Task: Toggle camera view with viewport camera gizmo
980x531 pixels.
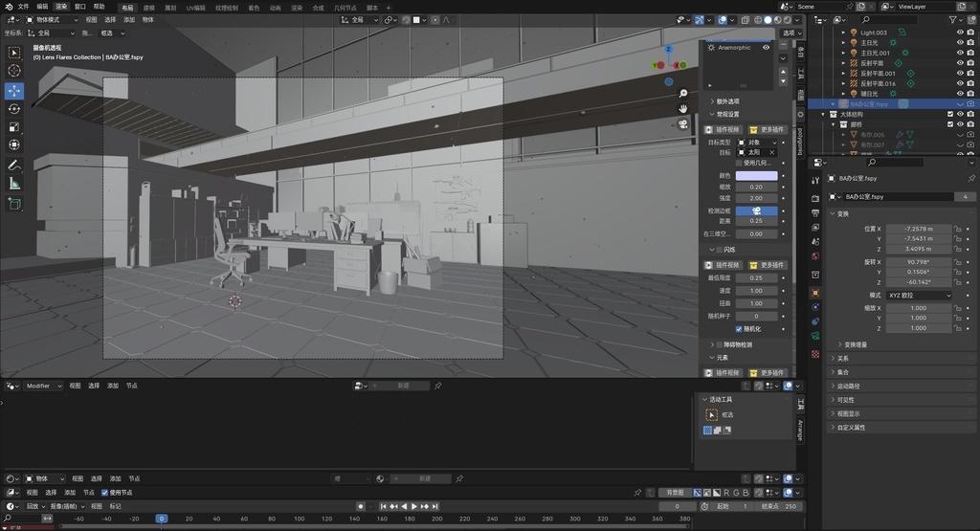Action: pos(683,124)
